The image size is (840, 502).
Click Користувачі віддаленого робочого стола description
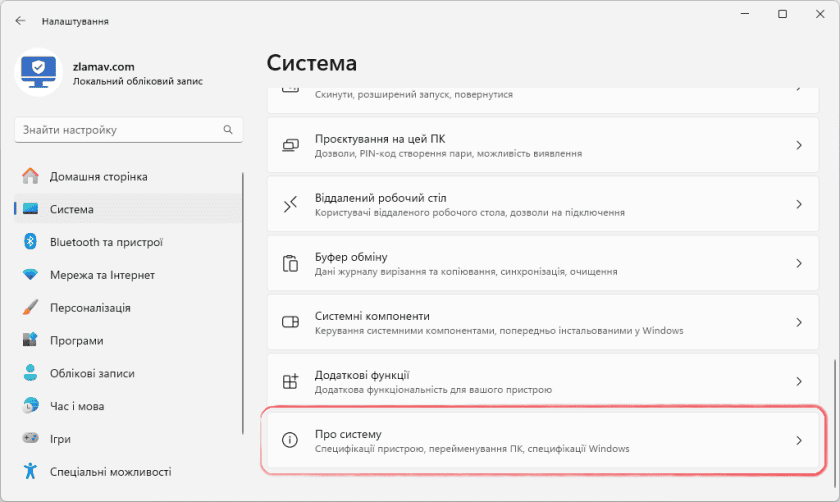(x=469, y=213)
